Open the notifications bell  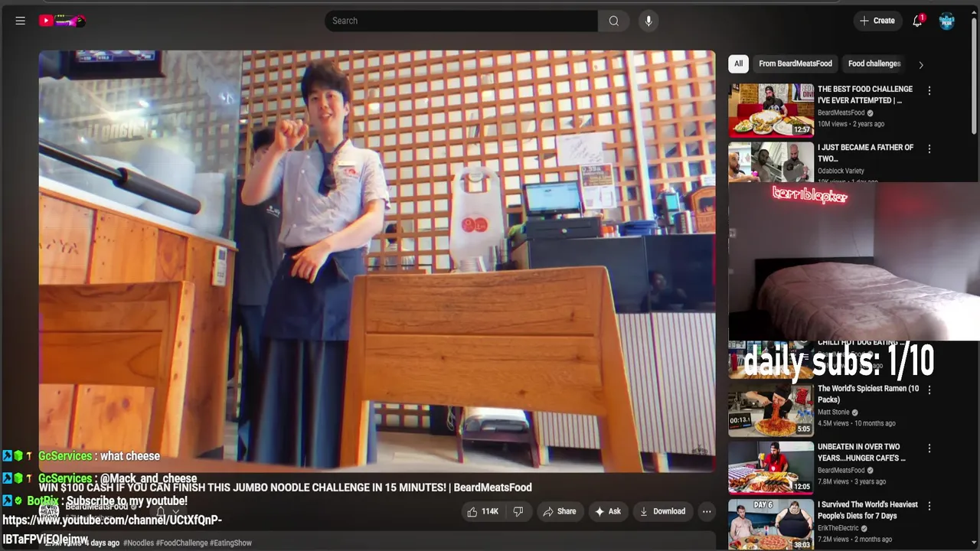tap(917, 21)
